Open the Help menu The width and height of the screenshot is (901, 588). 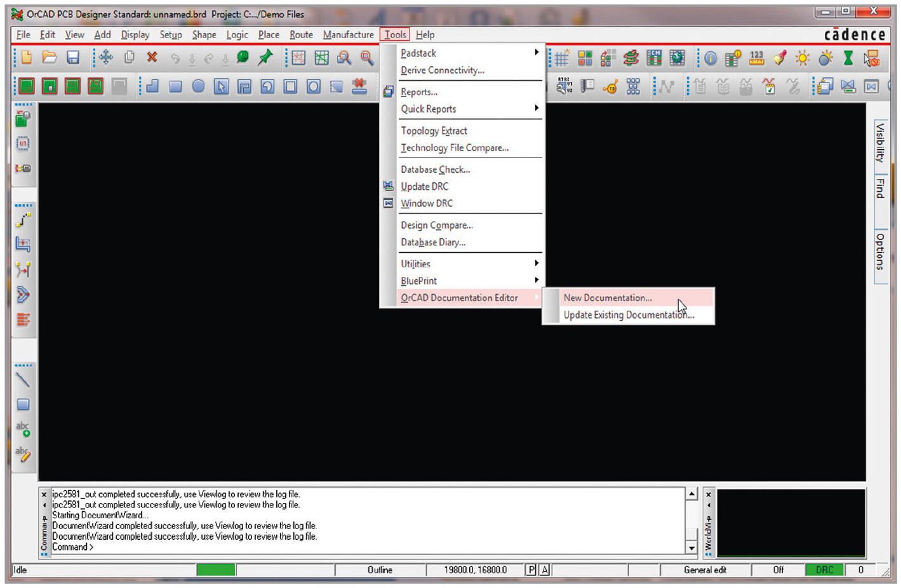(x=425, y=35)
